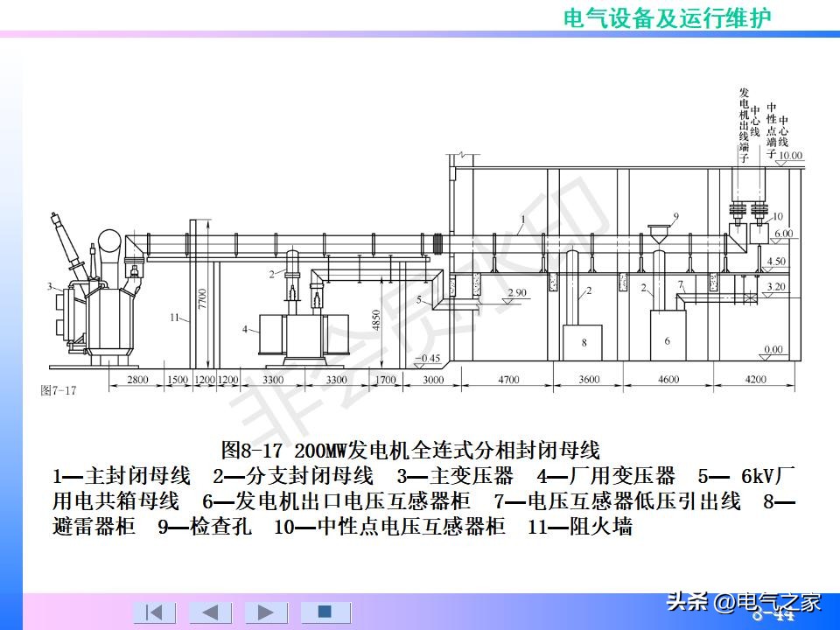Select callout number 10 for 中性点电压互感器柜
Screen dimensions: 840x630
coord(778,217)
